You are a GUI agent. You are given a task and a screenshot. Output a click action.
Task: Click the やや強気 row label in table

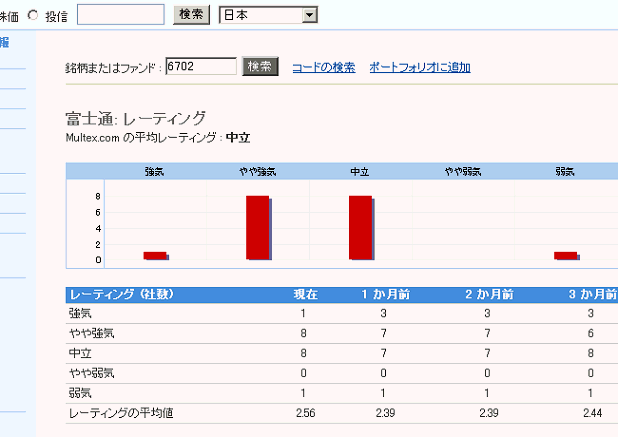point(92,333)
